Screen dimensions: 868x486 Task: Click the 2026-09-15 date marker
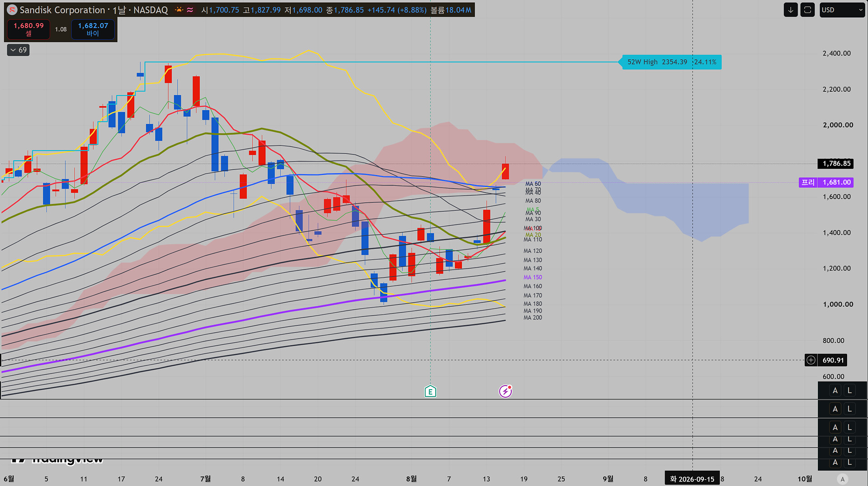pos(692,479)
